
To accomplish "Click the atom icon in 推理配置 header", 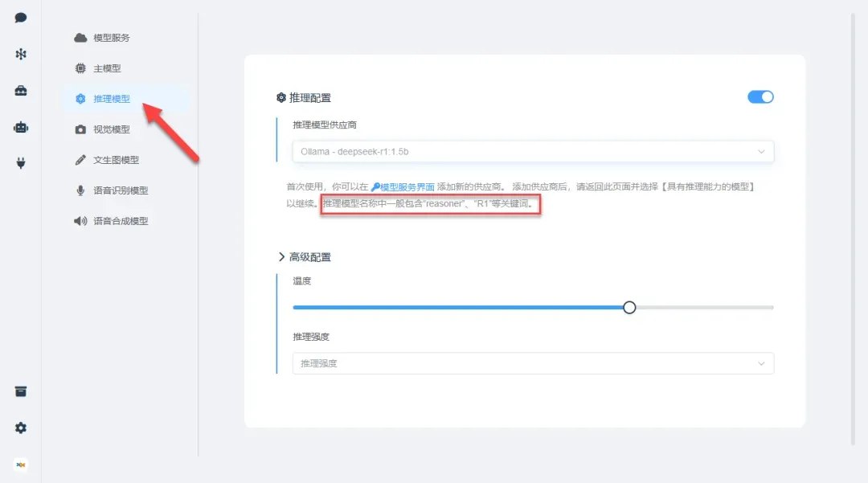I will tap(281, 98).
